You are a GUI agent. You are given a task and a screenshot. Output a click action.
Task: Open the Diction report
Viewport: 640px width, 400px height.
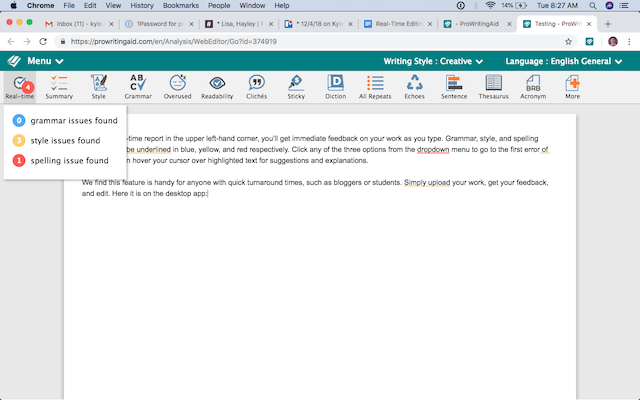[336, 87]
